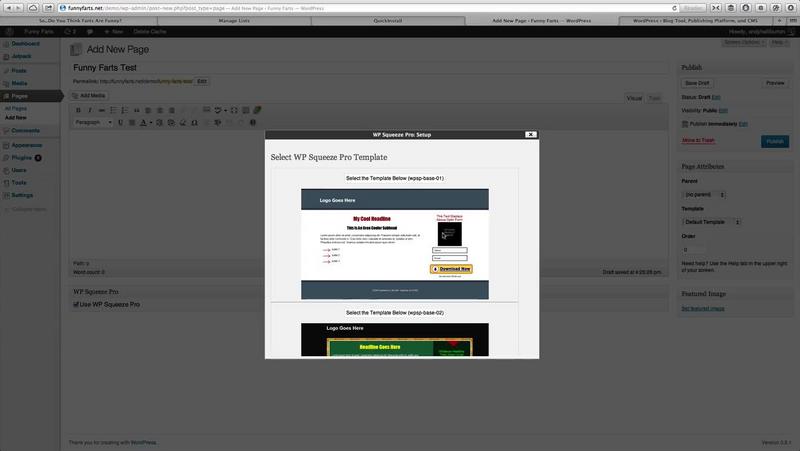Open Posts in the admin sidebar
This screenshot has height=451, width=800.
pyautogui.click(x=19, y=70)
